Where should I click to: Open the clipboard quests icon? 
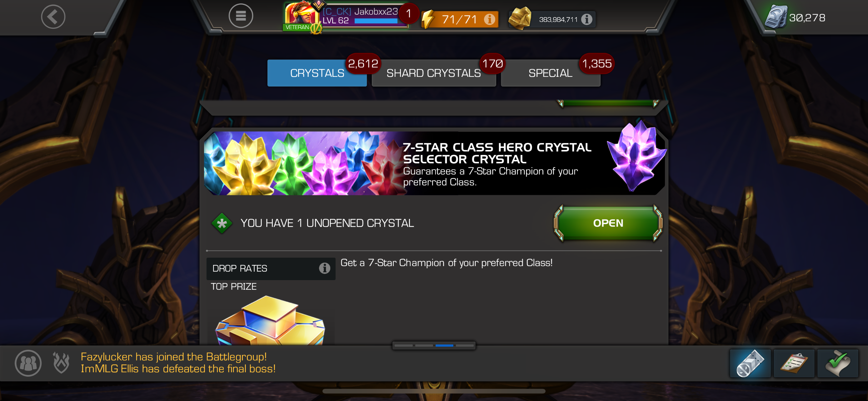click(794, 363)
